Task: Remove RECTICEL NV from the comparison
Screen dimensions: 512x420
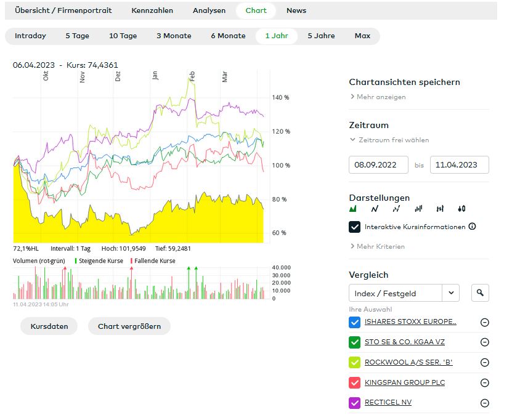Action: (484, 403)
